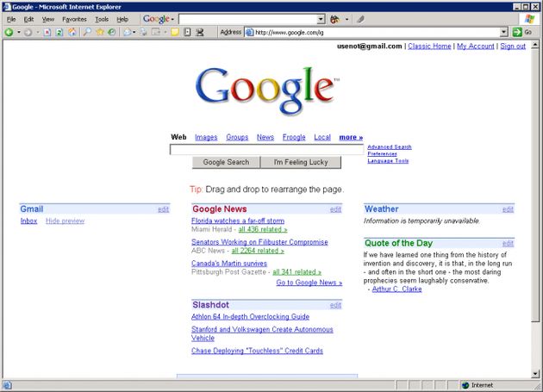
Task: Click the status bar page icon
Action: click(7, 385)
